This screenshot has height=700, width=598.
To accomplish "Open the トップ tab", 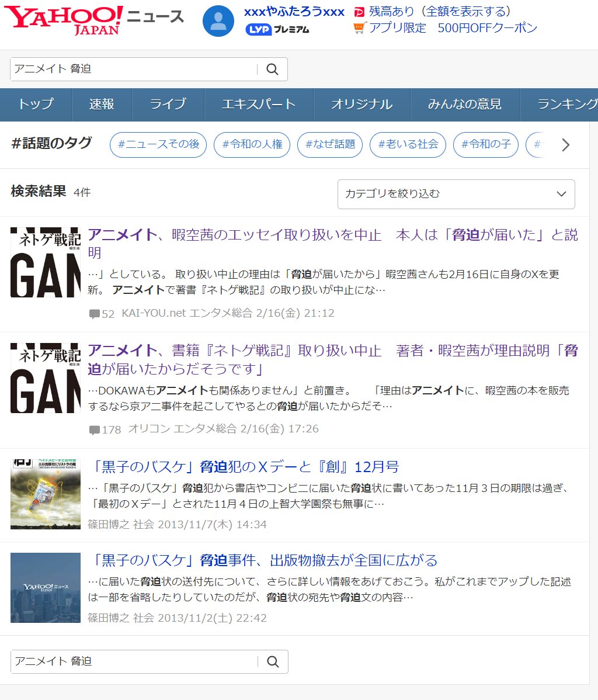I will click(36, 105).
